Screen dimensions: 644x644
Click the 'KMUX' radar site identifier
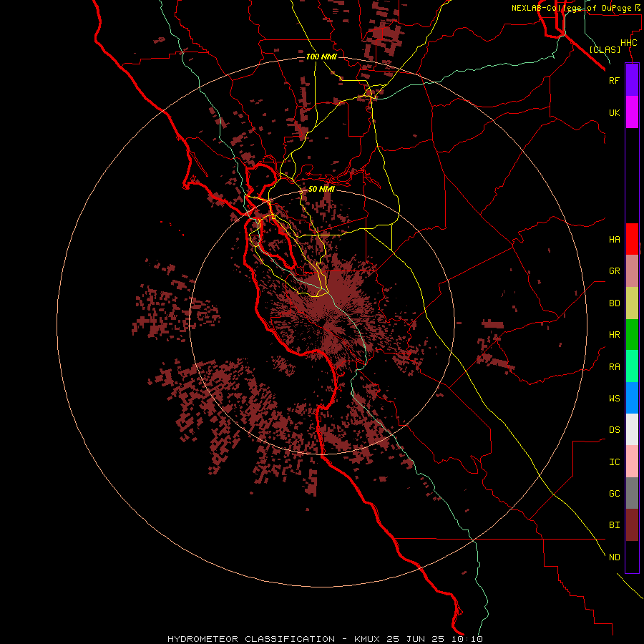click(367, 639)
